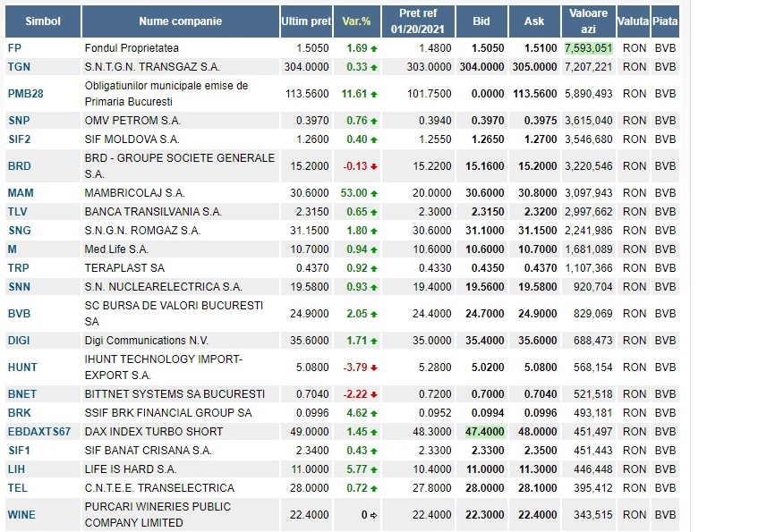The image size is (758, 532).
Task: Click company name OMV PETROM S.A.
Action: coord(132,121)
